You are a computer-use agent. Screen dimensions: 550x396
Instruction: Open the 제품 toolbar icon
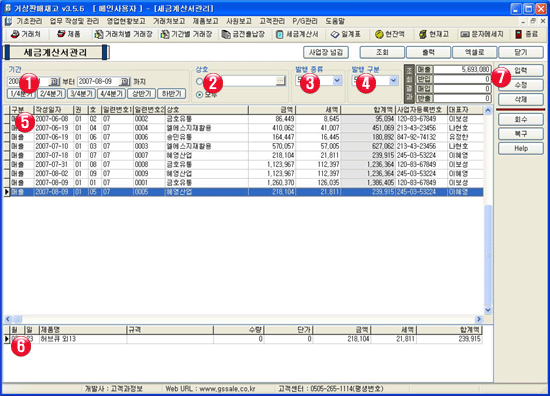(69, 34)
